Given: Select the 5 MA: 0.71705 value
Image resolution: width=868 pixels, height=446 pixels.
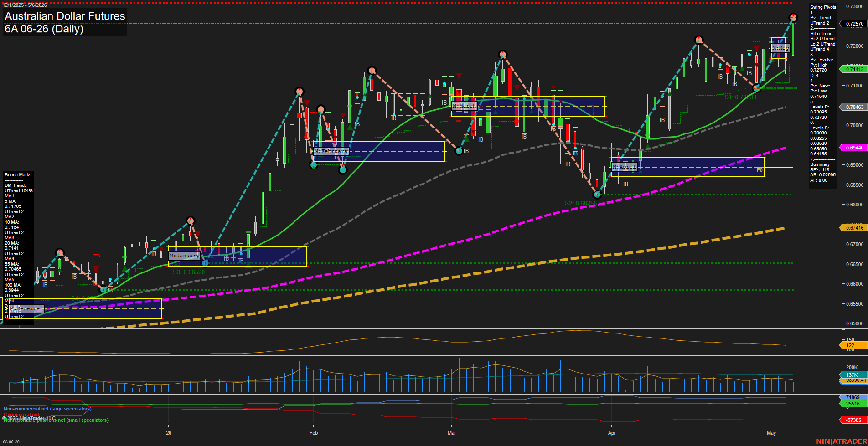Looking at the screenshot, I should [x=13, y=204].
